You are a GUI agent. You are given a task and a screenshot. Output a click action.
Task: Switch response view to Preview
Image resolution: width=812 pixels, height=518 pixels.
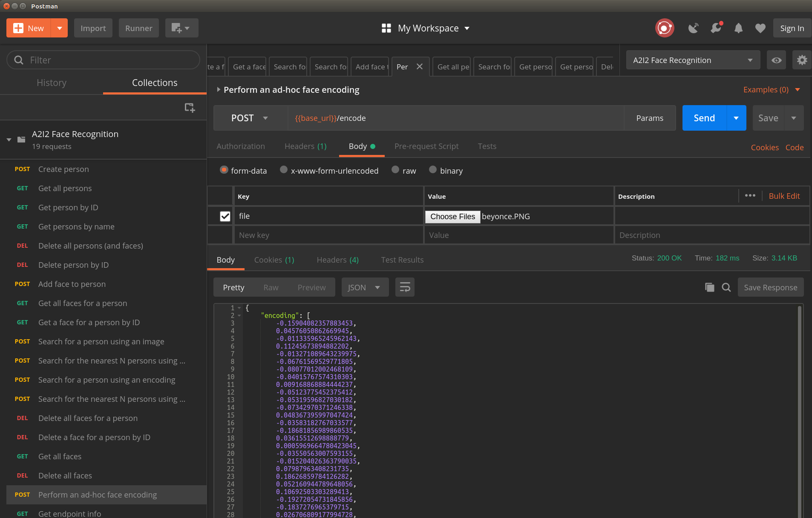311,287
